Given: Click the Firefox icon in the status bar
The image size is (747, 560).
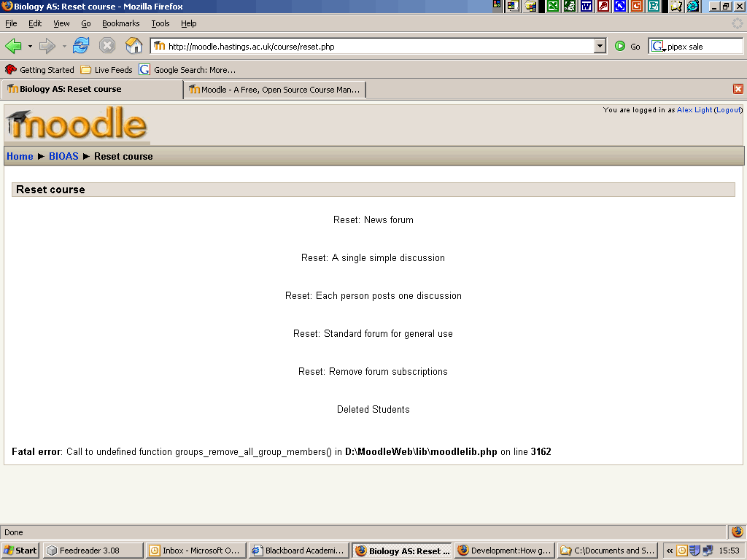Looking at the screenshot, I should 737,532.
